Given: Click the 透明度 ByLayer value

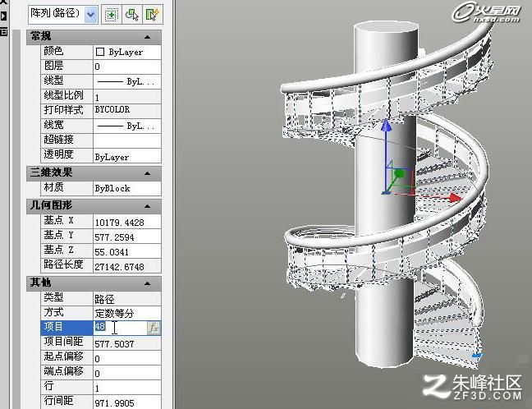Looking at the screenshot, I should click(127, 155).
